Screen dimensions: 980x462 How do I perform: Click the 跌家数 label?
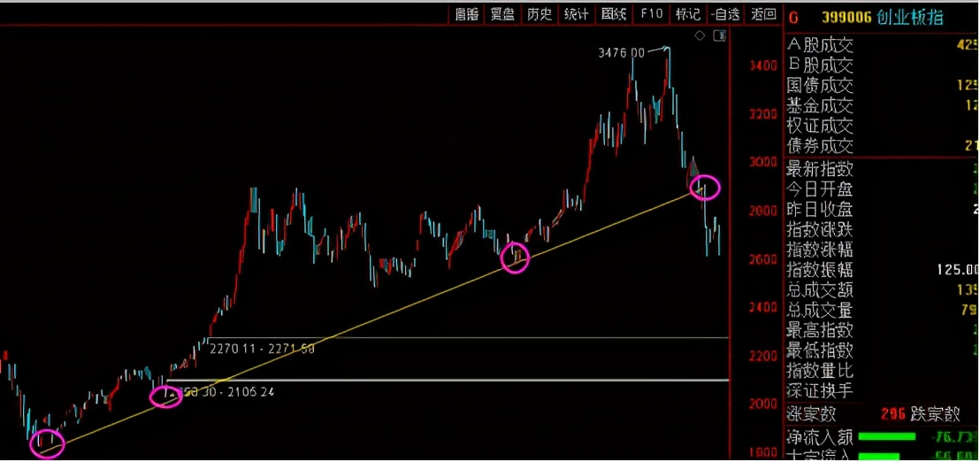click(x=935, y=414)
